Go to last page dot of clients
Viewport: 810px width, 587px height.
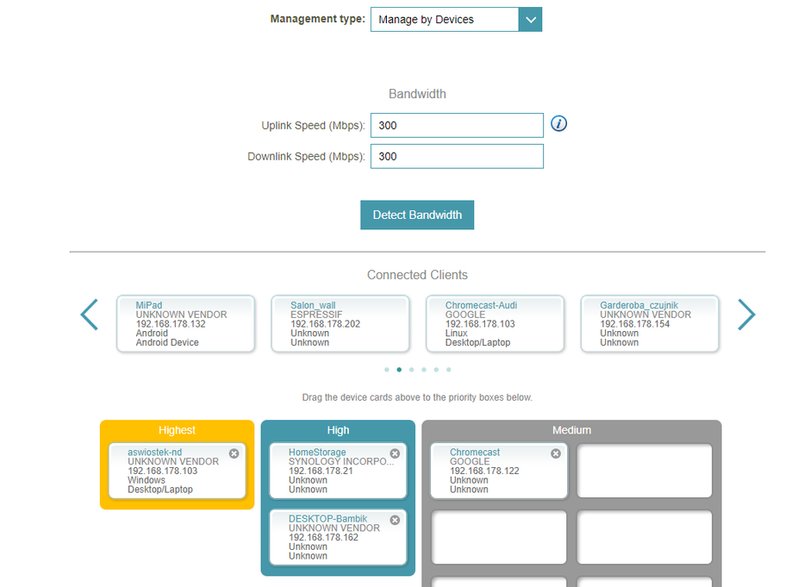coord(448,369)
